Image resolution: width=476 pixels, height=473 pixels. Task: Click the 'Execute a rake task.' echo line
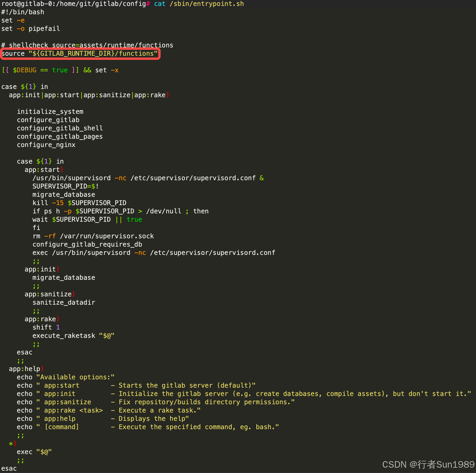pos(109,410)
